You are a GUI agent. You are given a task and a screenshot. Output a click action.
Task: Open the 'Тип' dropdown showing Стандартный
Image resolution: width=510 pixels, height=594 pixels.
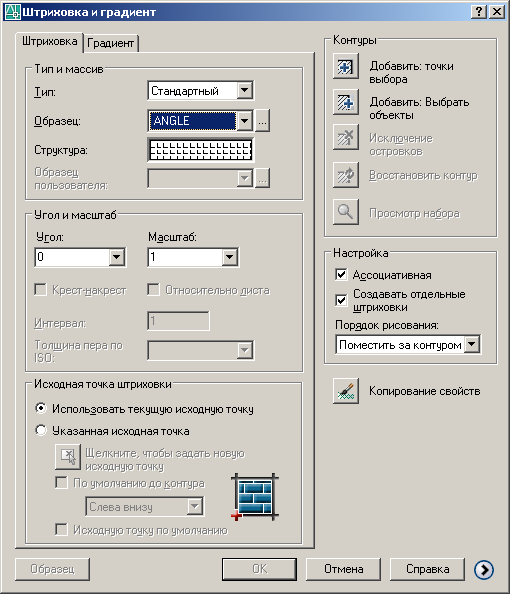tap(201, 91)
